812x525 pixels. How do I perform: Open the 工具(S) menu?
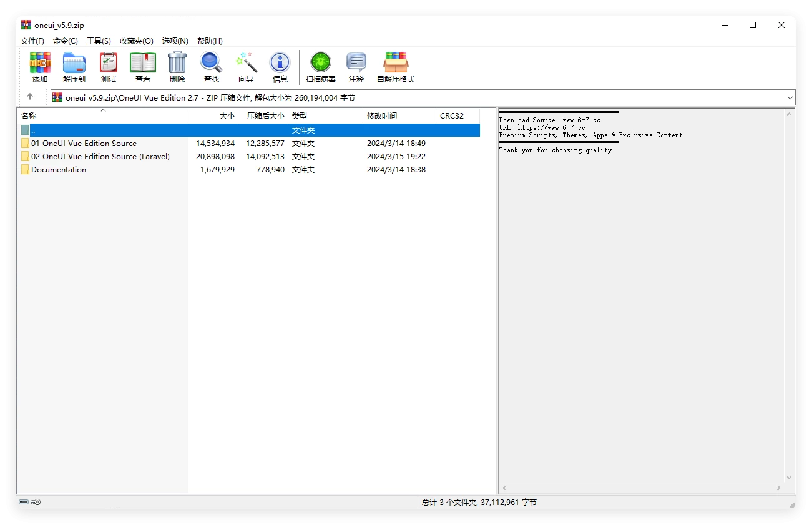point(99,41)
